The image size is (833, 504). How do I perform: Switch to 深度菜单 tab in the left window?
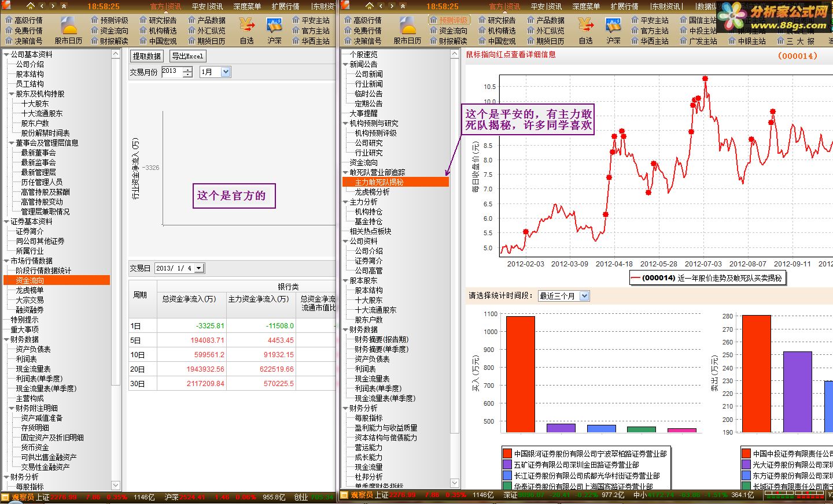click(247, 6)
